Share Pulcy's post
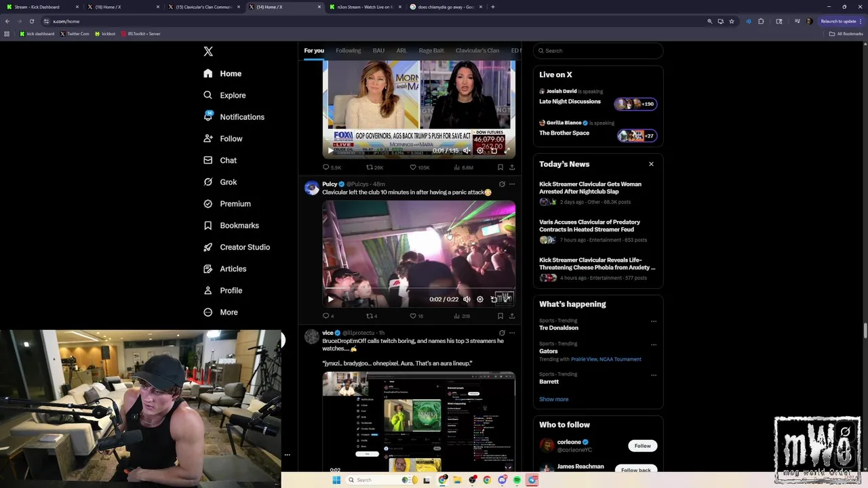The image size is (868, 488). (512, 316)
